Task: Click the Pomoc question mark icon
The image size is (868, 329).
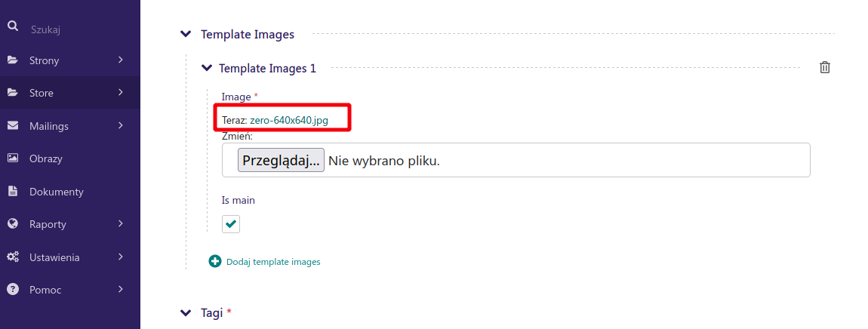Action: 12,290
